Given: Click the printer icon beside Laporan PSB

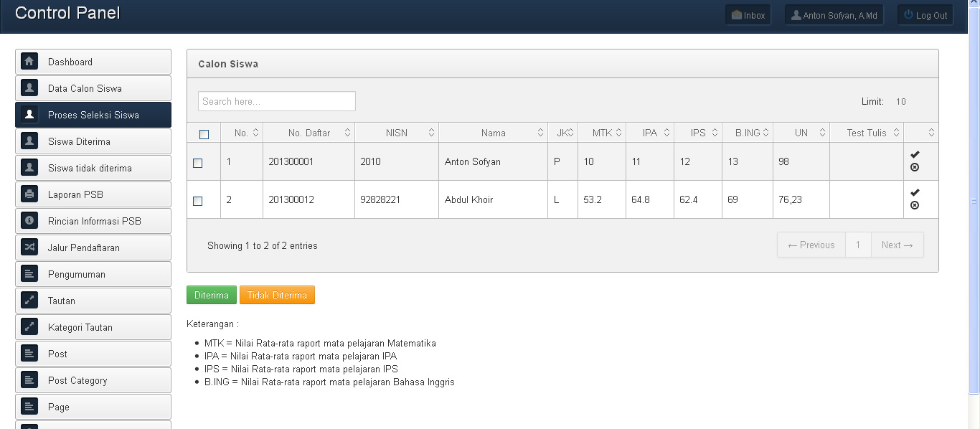Looking at the screenshot, I should (x=29, y=194).
